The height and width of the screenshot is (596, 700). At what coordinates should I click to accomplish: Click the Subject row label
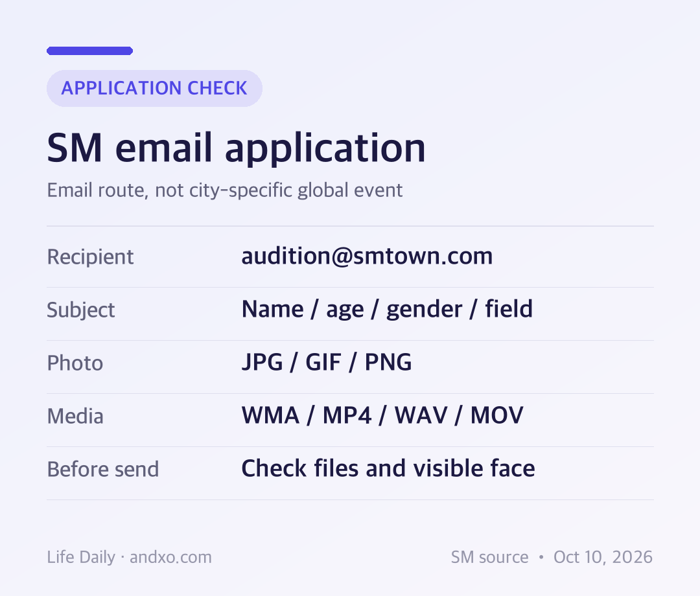click(x=81, y=310)
